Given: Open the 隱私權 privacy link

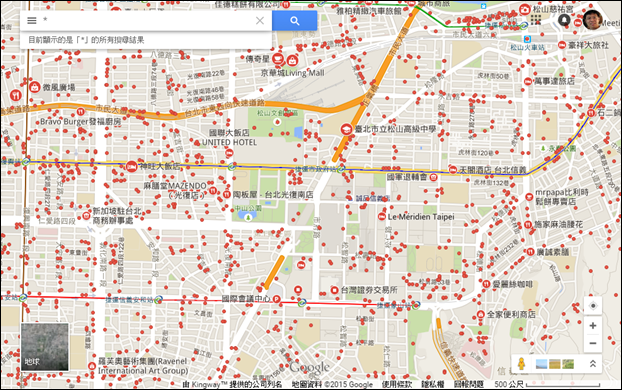Looking at the screenshot, I should [432, 384].
